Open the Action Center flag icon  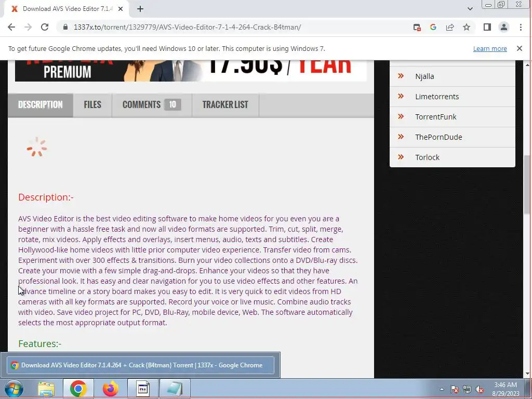point(454,389)
